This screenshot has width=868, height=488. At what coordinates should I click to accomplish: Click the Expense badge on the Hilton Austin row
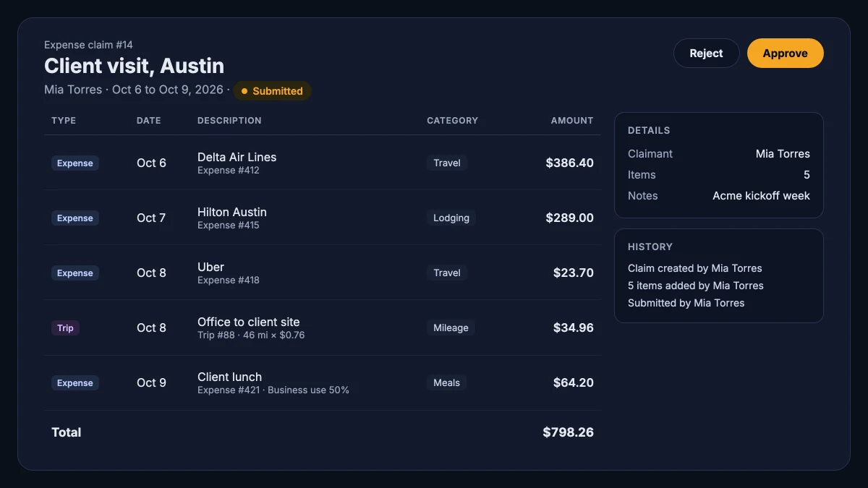coord(75,218)
